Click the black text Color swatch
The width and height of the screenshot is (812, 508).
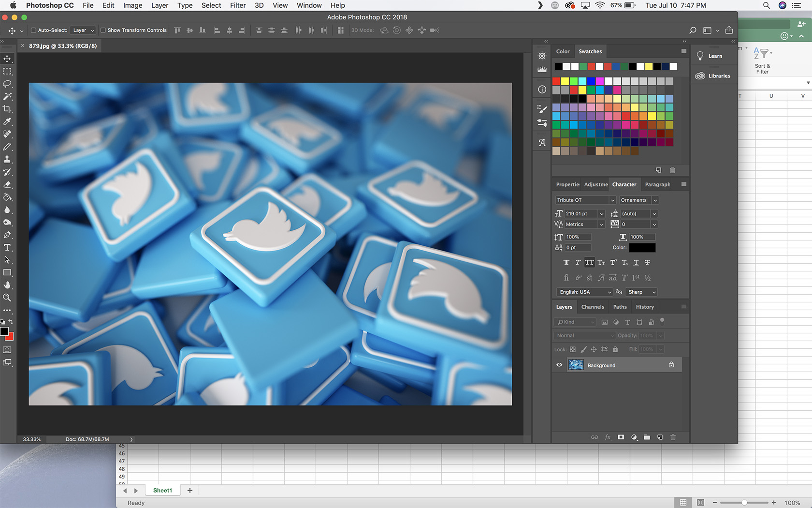(x=642, y=248)
